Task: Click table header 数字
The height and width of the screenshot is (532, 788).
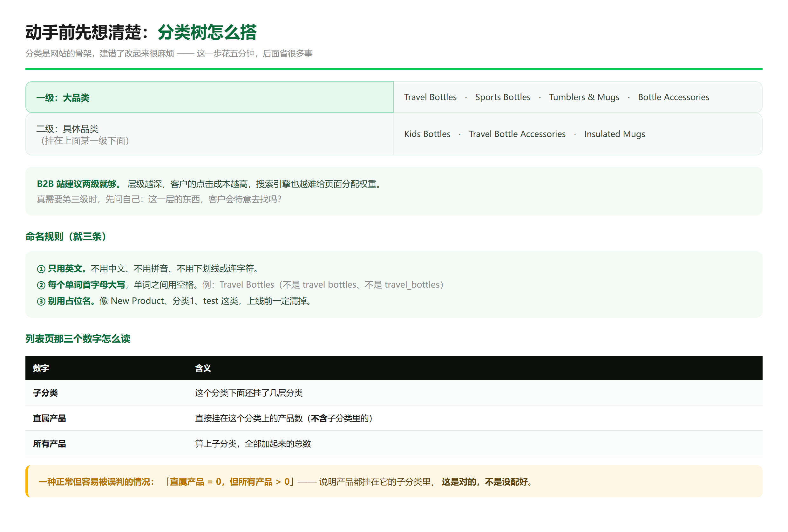Action: 41,368
